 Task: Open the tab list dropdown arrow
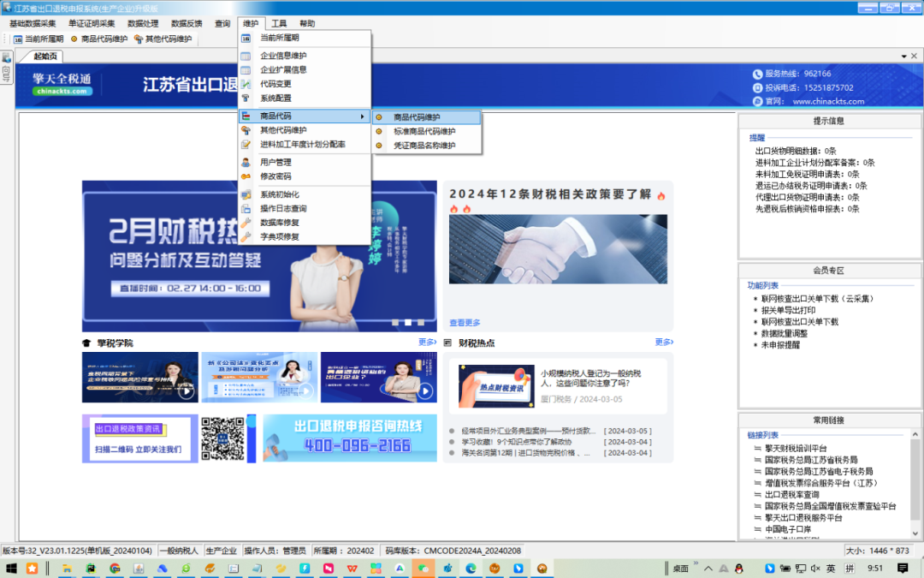click(904, 57)
